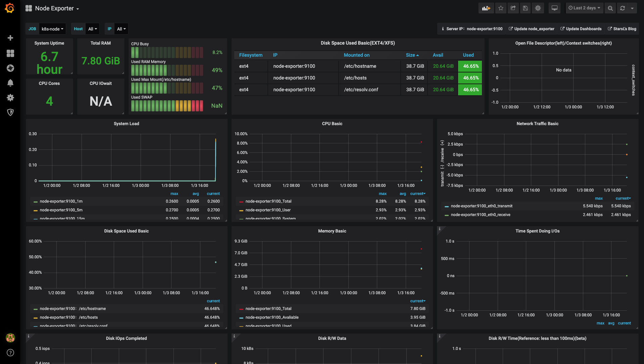Sort System Load legend by max
The width and height of the screenshot is (644, 364).
[x=174, y=194]
